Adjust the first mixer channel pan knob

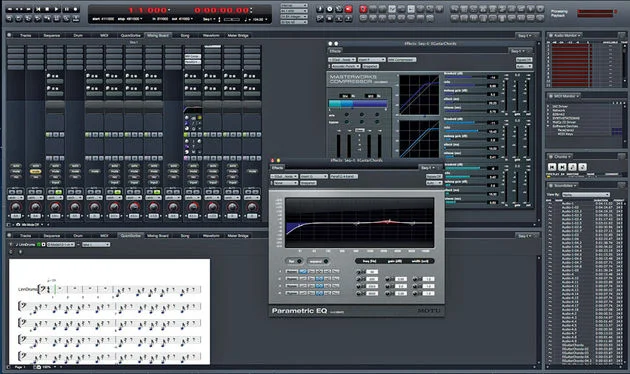click(x=16, y=207)
